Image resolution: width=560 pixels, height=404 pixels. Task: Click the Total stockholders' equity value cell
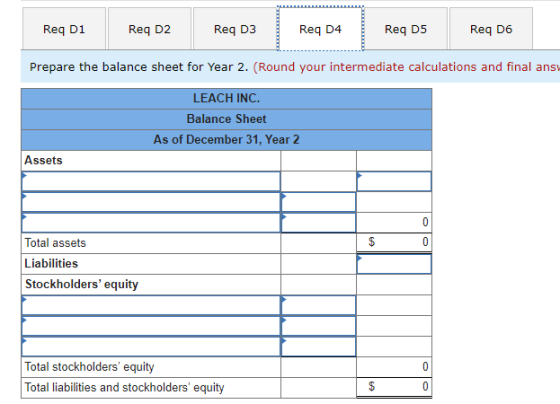394,367
